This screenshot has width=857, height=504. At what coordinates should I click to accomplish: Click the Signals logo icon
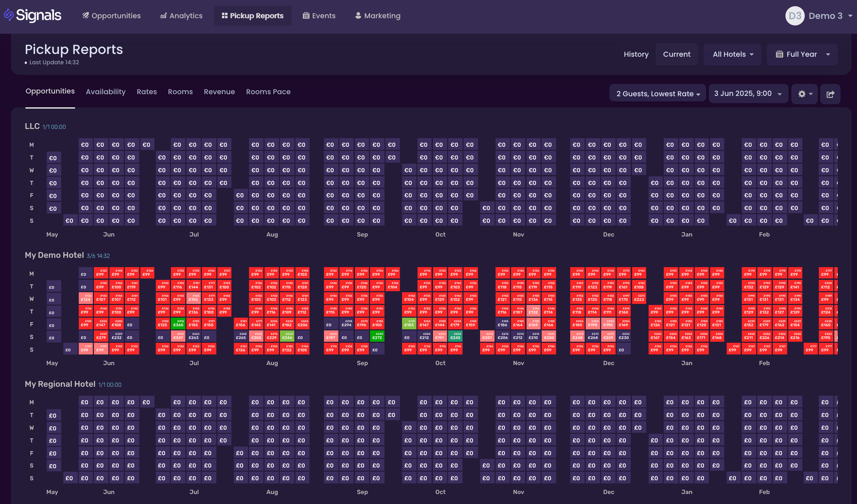coord(9,15)
